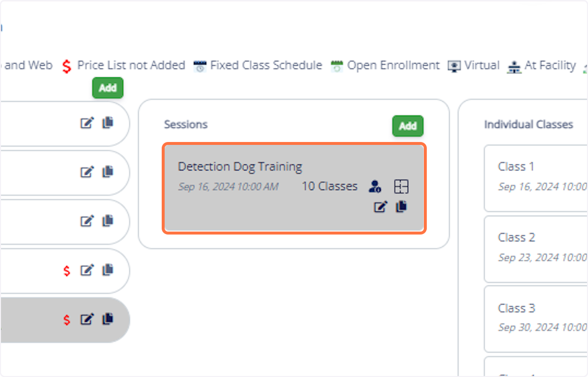Click the green Add button above the program list
This screenshot has width=588, height=377.
(x=107, y=88)
